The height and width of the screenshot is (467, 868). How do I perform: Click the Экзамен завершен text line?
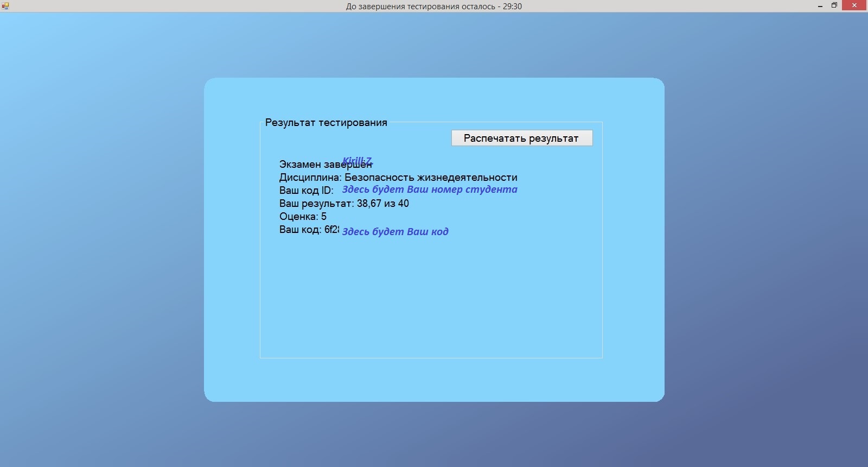tap(325, 165)
